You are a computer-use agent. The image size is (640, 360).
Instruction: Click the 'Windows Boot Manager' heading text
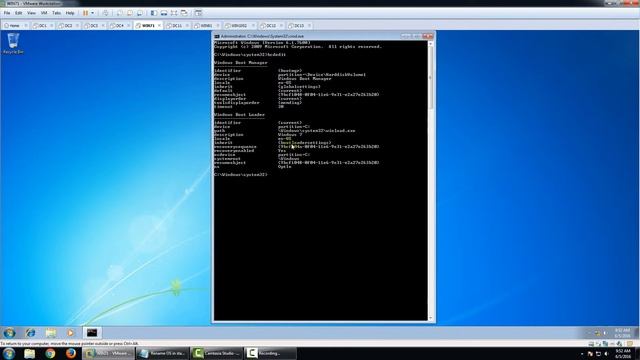coord(241,62)
